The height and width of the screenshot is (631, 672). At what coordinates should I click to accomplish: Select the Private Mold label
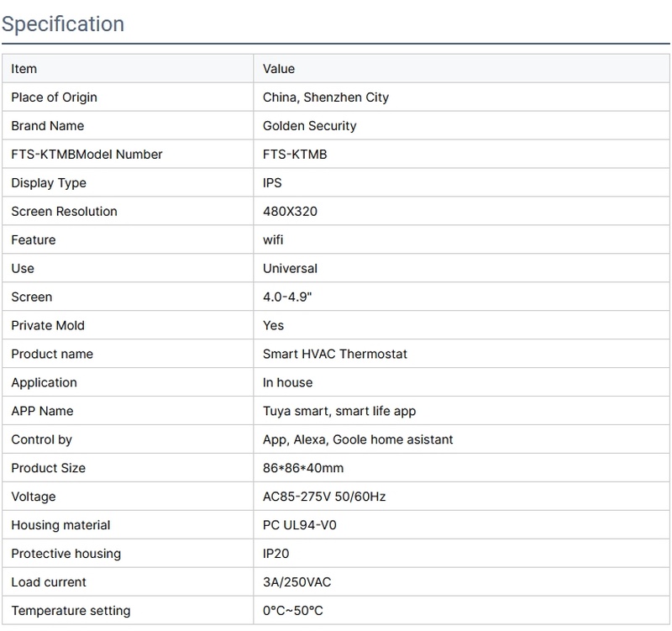48,326
